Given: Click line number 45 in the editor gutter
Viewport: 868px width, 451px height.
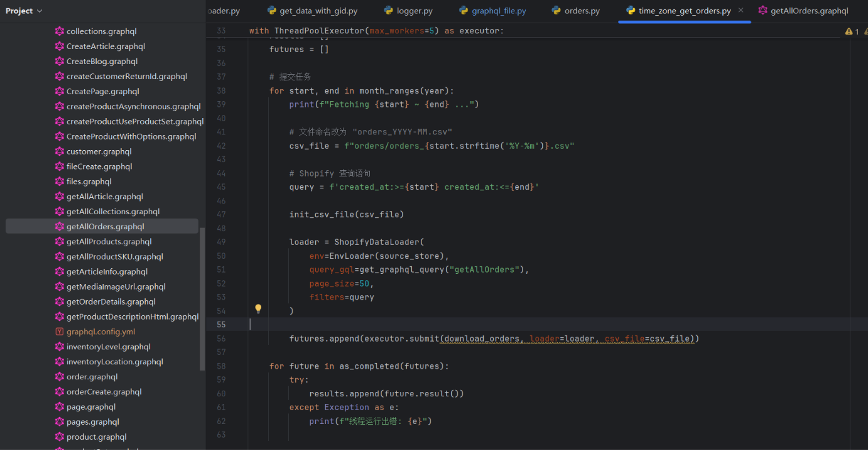Looking at the screenshot, I should click(x=221, y=187).
